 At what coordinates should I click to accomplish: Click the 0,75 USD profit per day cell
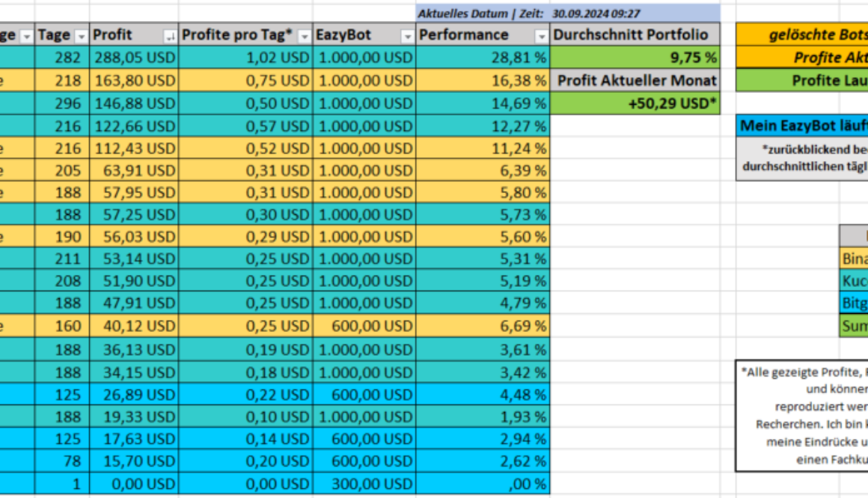245,81
